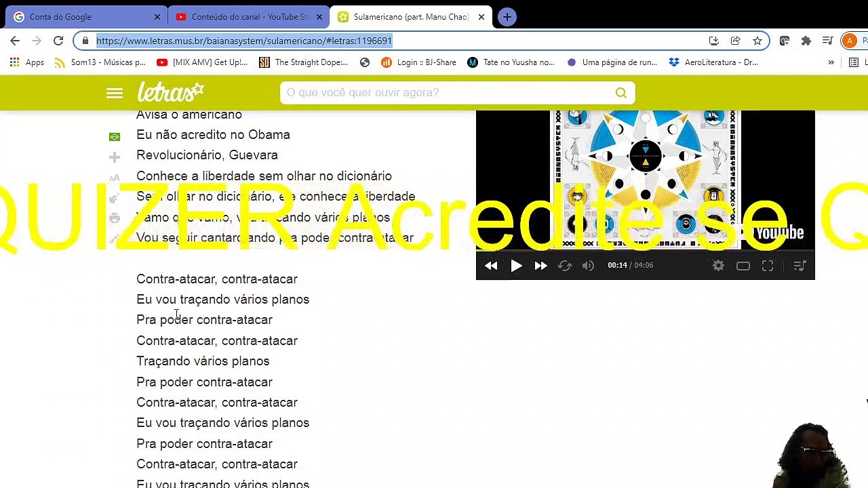Open the Som13 - Músicas bookmark
Viewport: 868px width, 488px height.
[x=100, y=62]
